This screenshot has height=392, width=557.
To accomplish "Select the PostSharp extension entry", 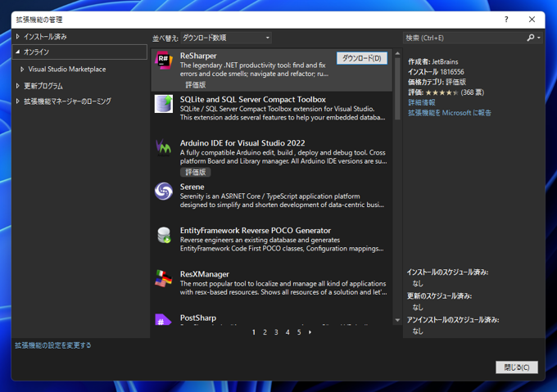I will 272,318.
